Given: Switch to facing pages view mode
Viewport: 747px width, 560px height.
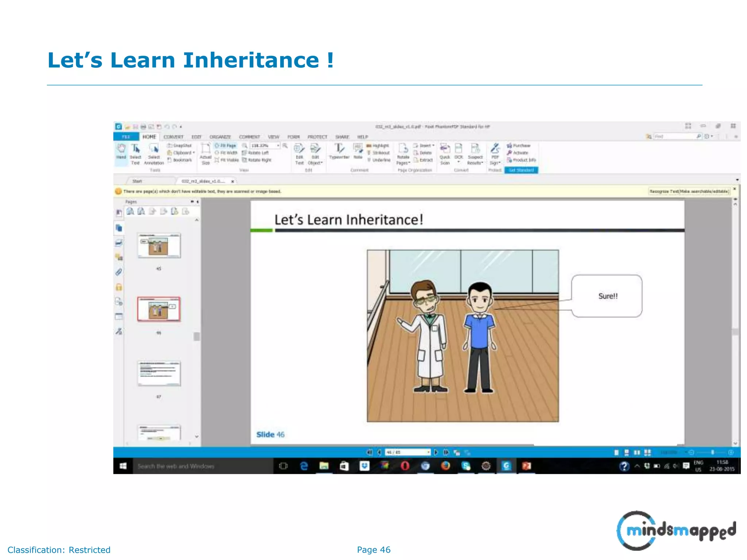Looking at the screenshot, I should 637,452.
